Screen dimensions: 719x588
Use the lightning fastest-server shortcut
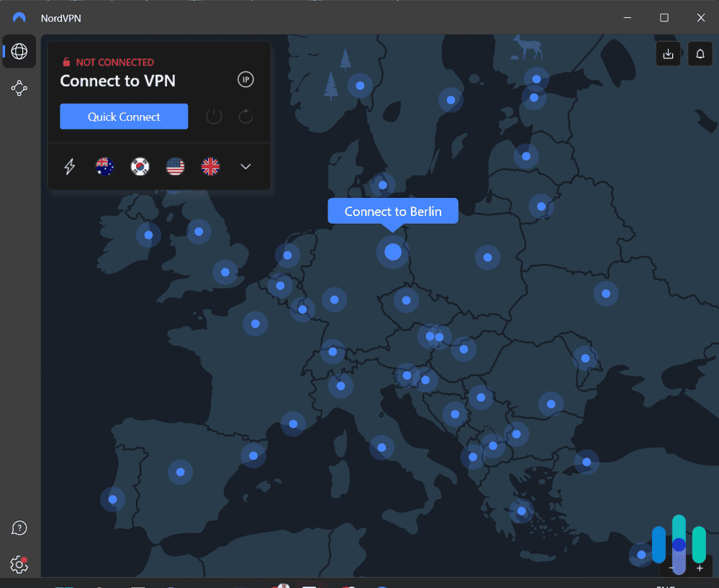[69, 166]
